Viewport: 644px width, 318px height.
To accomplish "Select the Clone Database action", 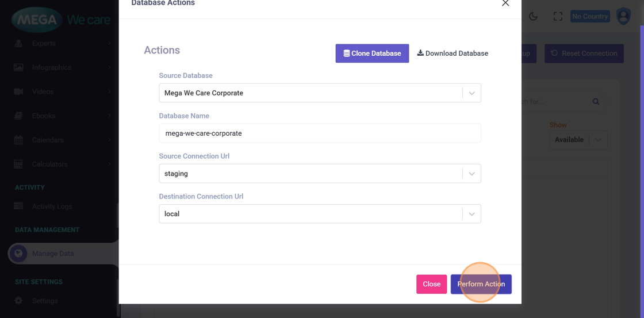I will click(372, 53).
